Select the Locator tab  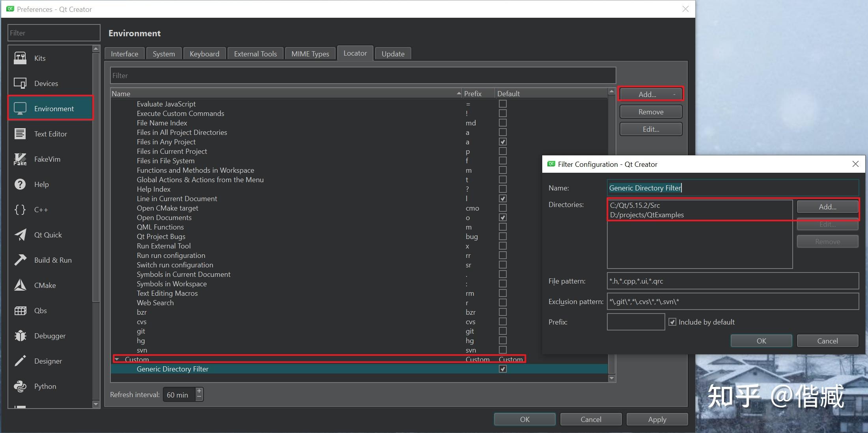[355, 53]
